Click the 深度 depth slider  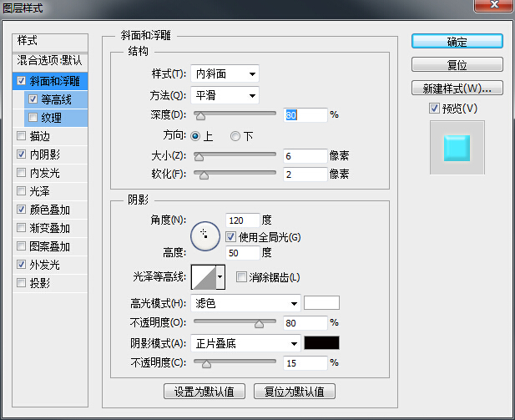pos(235,114)
